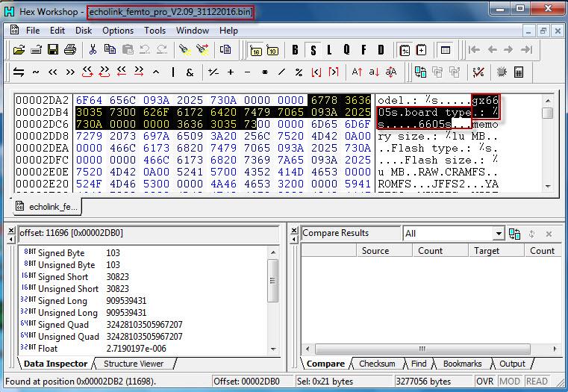
Task: Open the Disk menu
Action: click(84, 31)
